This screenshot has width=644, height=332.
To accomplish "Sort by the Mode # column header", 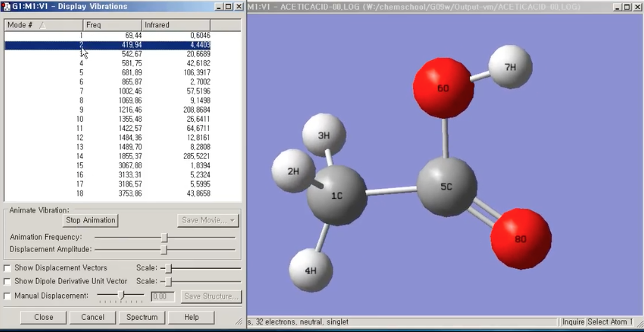I will [x=43, y=25].
